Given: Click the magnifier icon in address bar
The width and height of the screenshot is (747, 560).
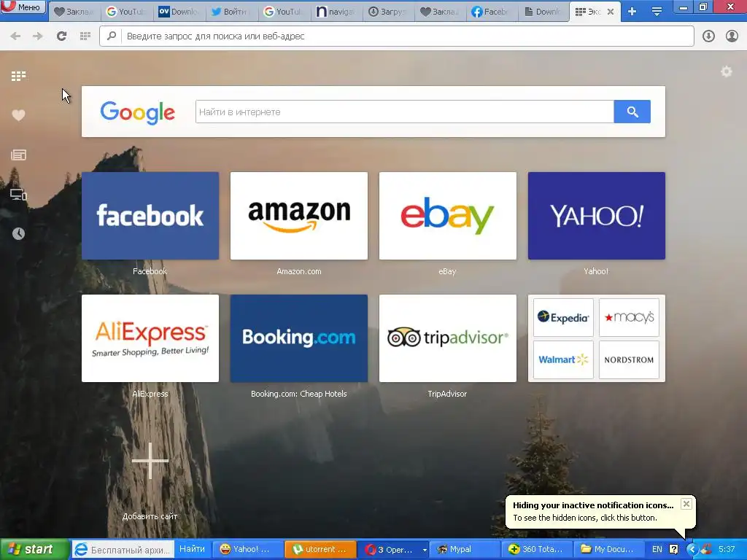Looking at the screenshot, I should [112, 36].
